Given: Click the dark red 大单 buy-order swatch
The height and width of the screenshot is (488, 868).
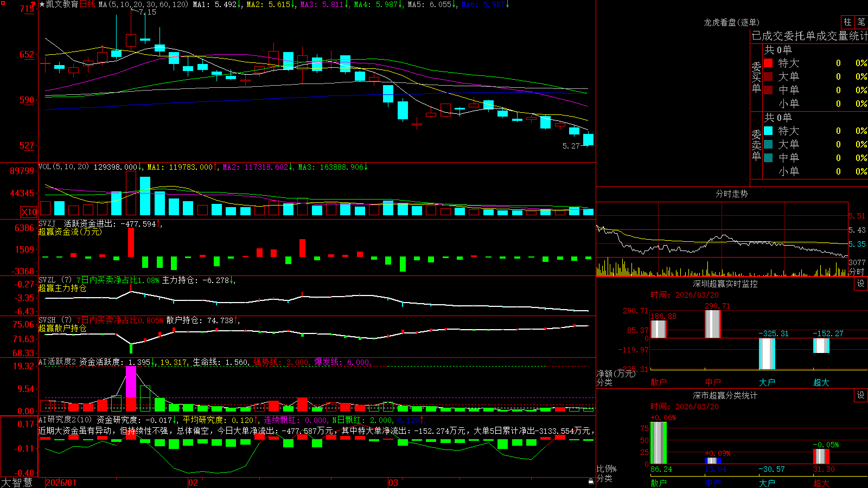Looking at the screenshot, I should coord(768,76).
